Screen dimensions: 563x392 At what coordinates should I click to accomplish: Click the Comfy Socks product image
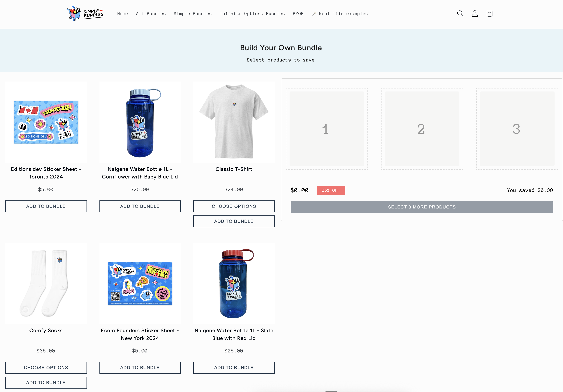[x=46, y=283]
